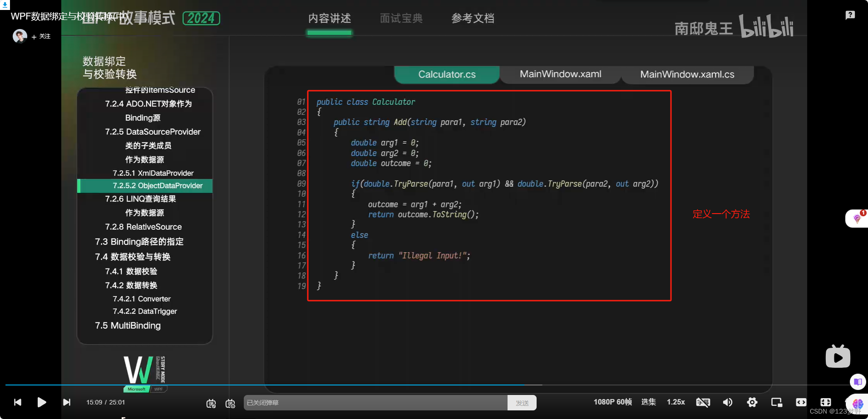Image resolution: width=868 pixels, height=419 pixels.
Task: Jump to the previous video
Action: pos(18,402)
